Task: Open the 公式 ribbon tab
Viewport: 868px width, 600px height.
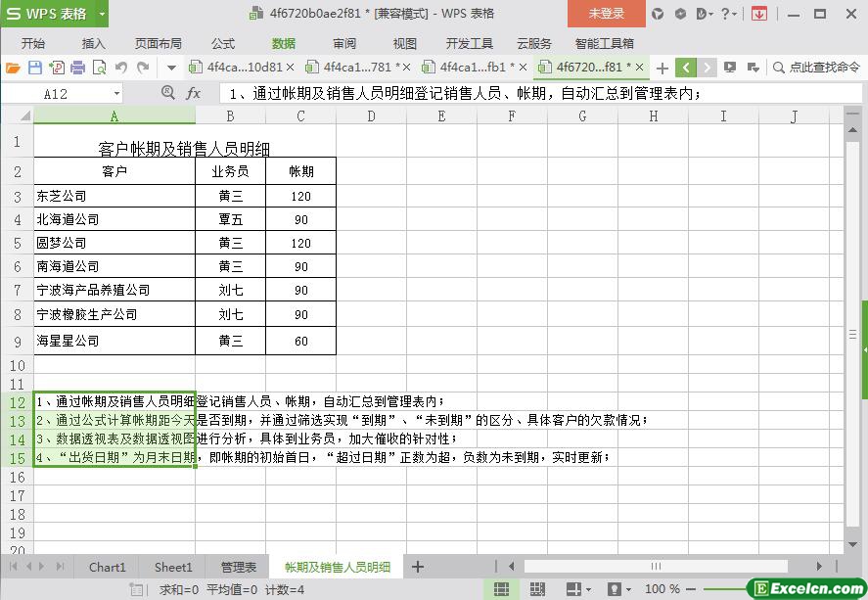Action: [222, 44]
